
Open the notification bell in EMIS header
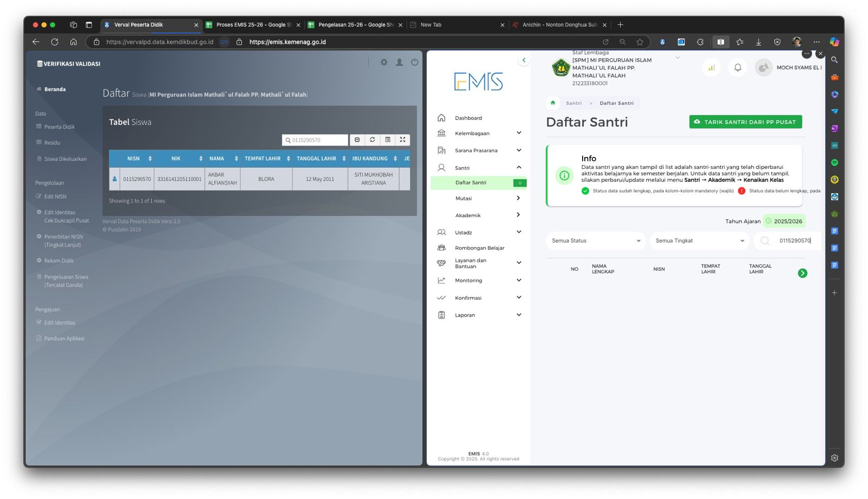737,68
